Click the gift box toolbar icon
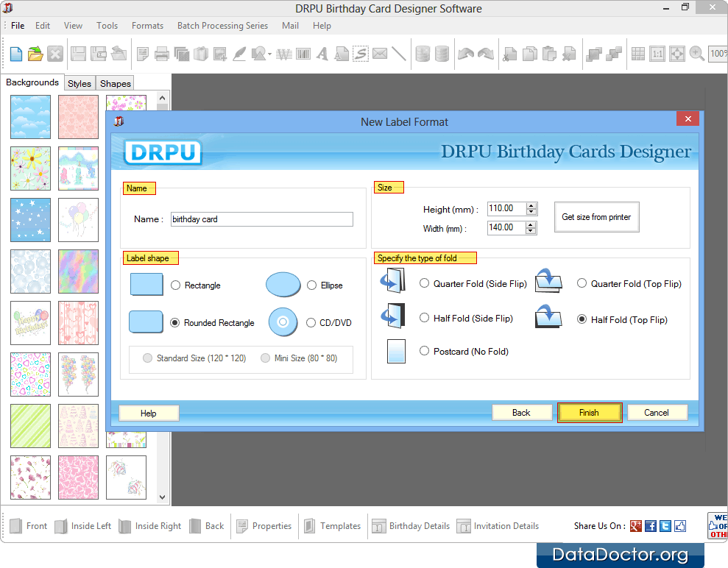 (200, 54)
